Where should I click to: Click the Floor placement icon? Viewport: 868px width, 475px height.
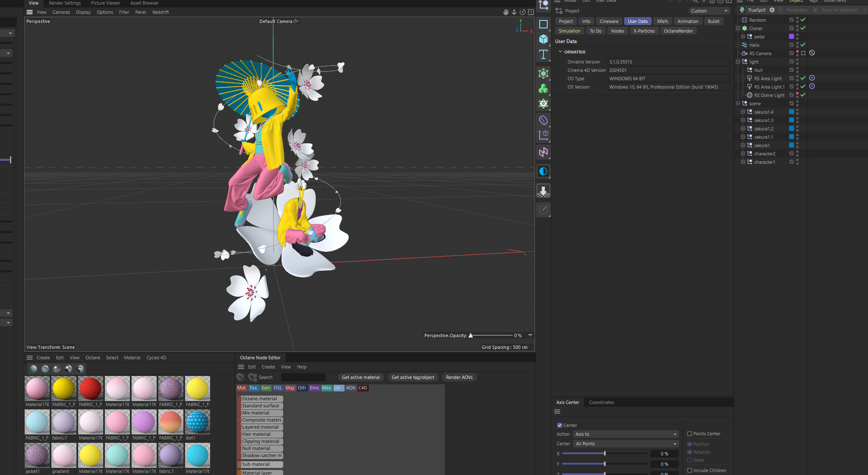pyautogui.click(x=543, y=191)
